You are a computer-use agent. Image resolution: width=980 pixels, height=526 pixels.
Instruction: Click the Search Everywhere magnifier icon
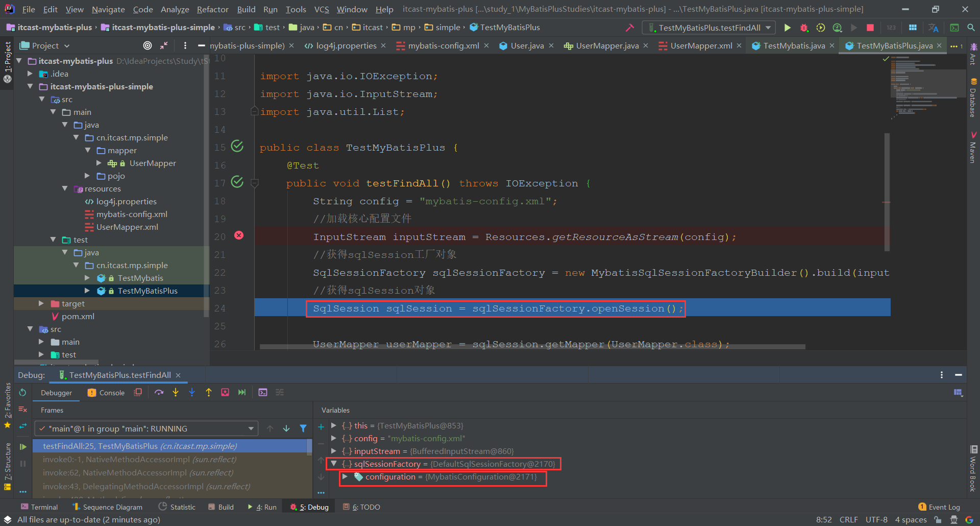[971, 28]
